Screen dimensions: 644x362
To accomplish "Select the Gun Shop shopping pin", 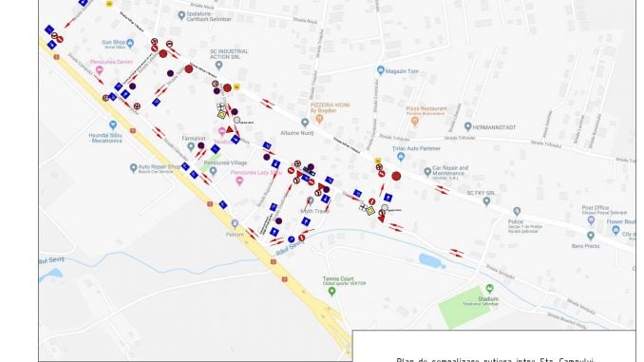I will tap(130, 43).
